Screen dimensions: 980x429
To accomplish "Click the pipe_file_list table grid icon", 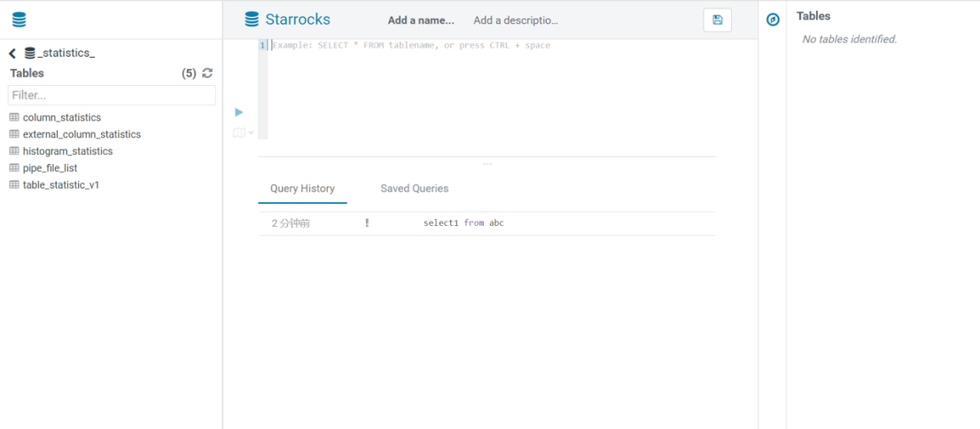I will [x=14, y=168].
